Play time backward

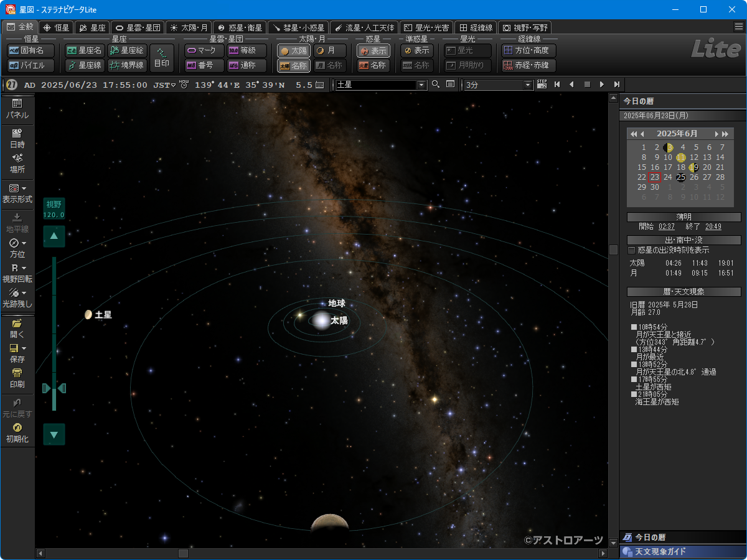tap(571, 85)
